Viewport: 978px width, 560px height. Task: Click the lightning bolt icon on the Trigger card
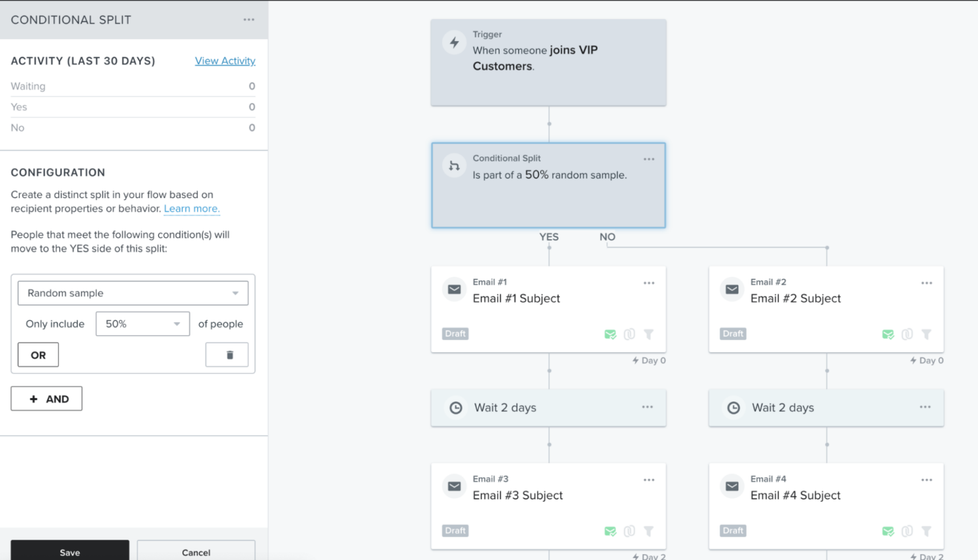coord(454,42)
